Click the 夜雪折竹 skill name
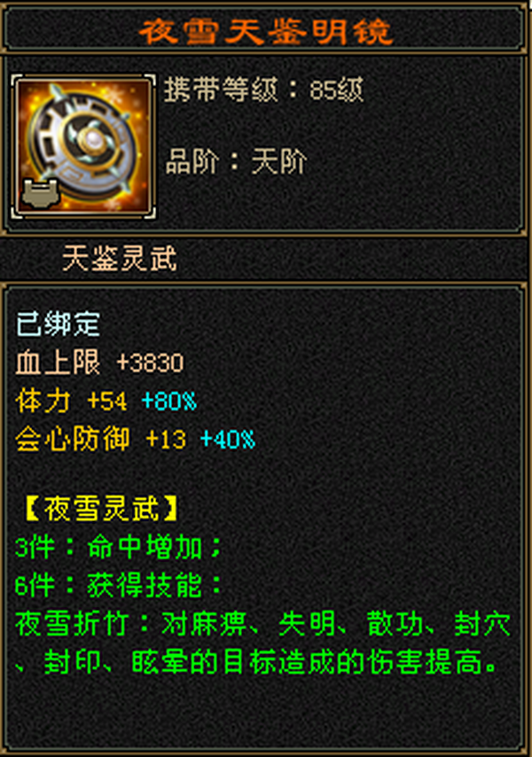 [x=72, y=624]
